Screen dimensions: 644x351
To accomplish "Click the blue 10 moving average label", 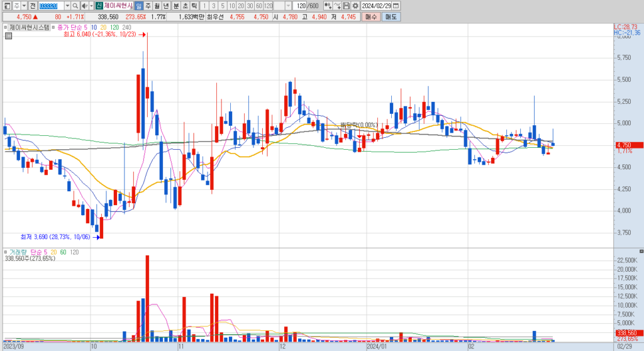I will [94, 28].
